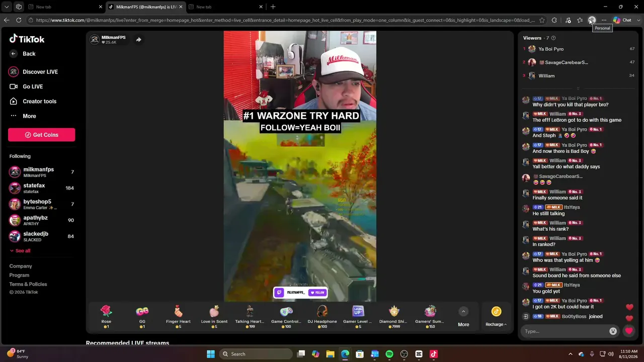The width and height of the screenshot is (644, 362).
Task: Open Creator tools in sidebar
Action: (33, 101)
